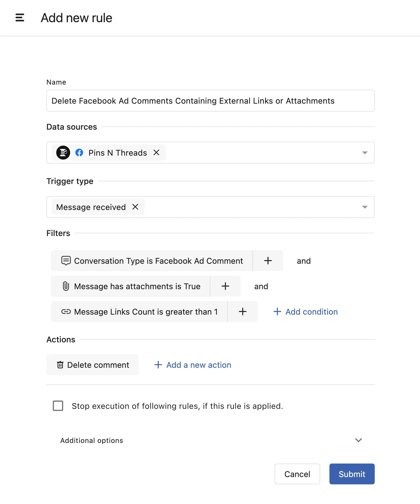Remove the Pins N Threads data source
The image size is (420, 504).
pyautogui.click(x=156, y=153)
